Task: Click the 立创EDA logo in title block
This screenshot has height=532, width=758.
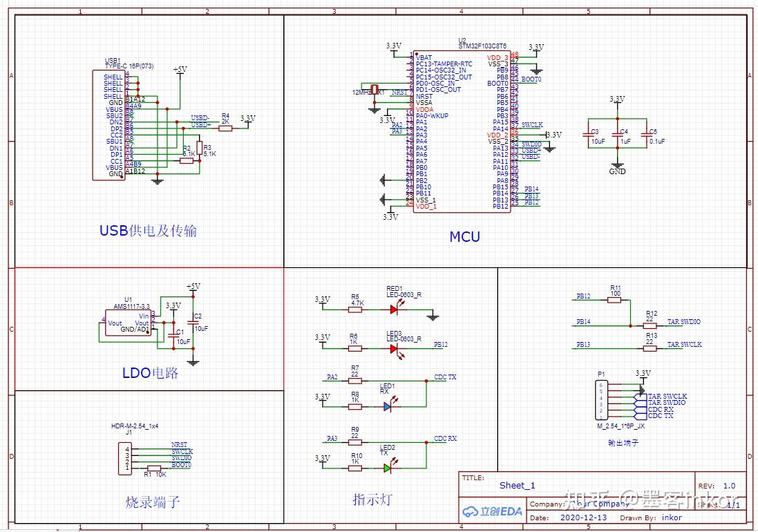Action: (492, 511)
